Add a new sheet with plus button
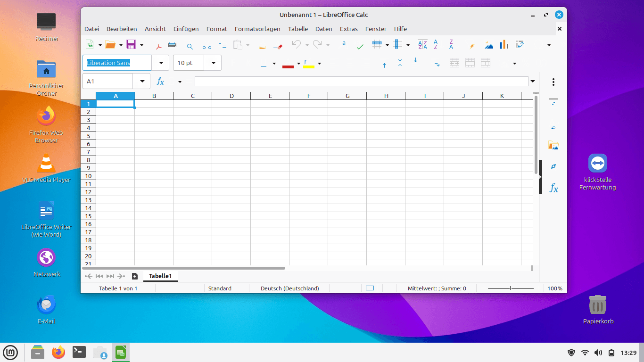 pyautogui.click(x=135, y=276)
